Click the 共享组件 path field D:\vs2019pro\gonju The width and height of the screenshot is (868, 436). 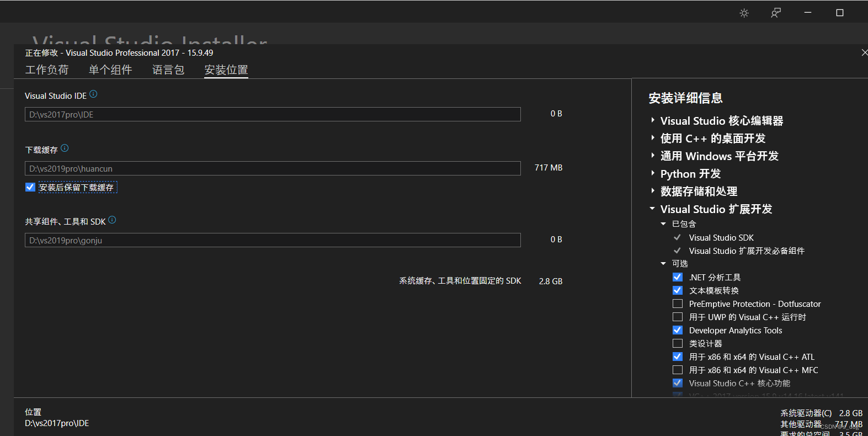[x=273, y=240]
